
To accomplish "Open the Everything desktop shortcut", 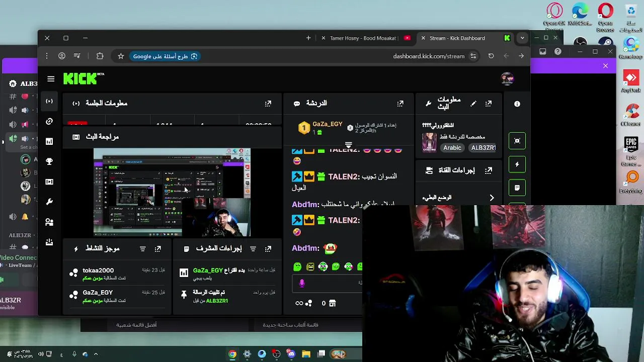I will coord(631,182).
